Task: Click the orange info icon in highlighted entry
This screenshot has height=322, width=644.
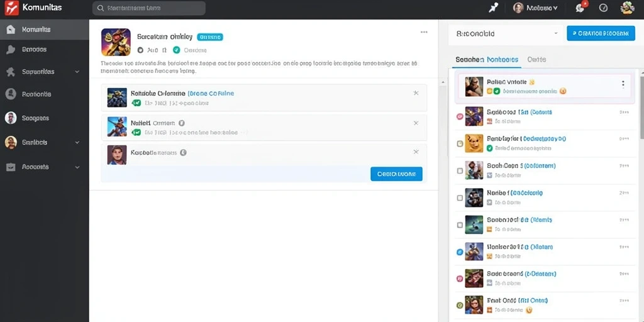Action: (x=563, y=91)
